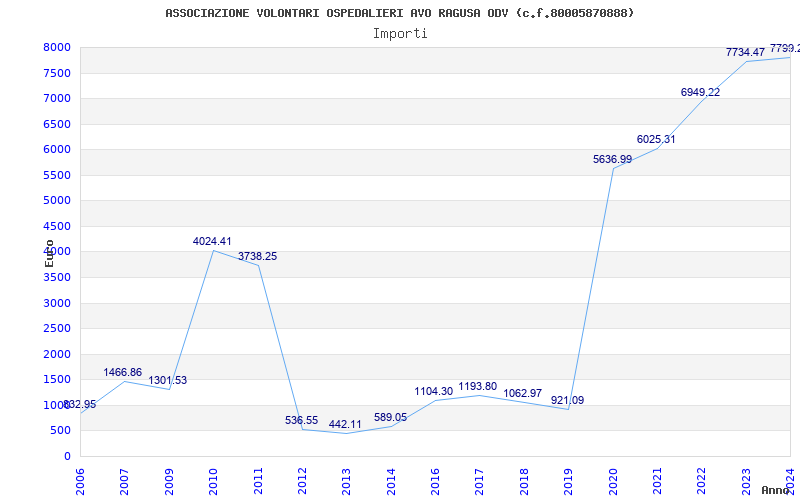This screenshot has height=500, width=800.
Task: Click the 2011 year label on x-axis
Action: tap(258, 482)
